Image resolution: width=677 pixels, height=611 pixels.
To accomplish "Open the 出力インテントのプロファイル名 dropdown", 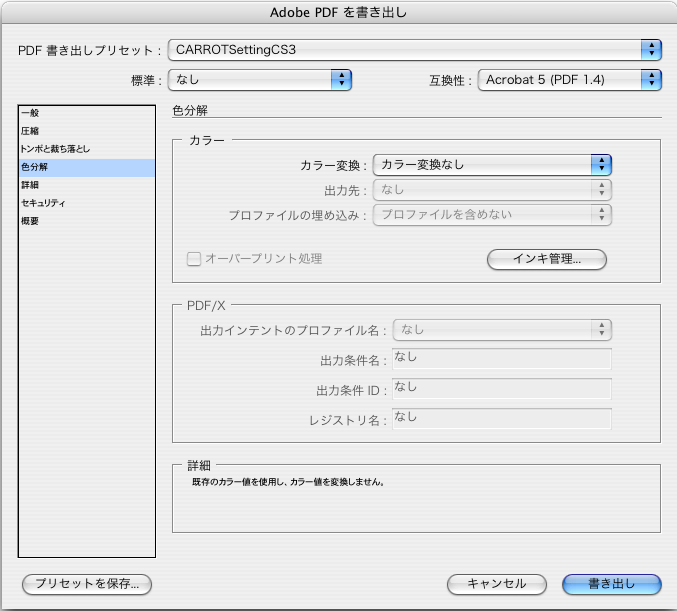I will [502, 330].
